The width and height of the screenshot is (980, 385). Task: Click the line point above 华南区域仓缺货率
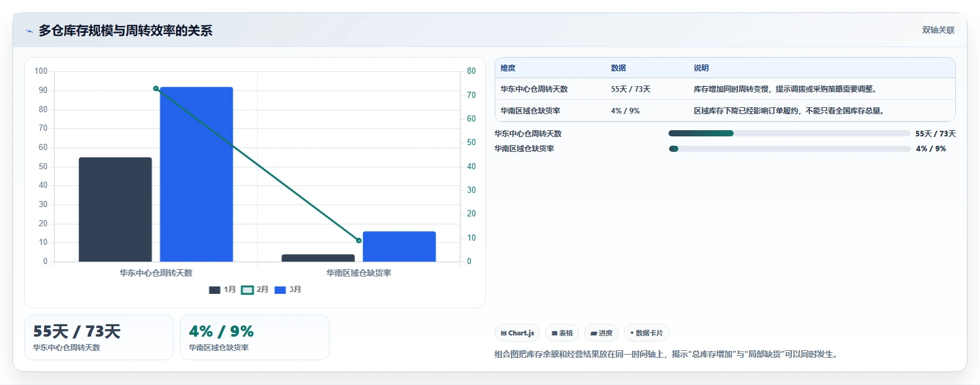359,241
